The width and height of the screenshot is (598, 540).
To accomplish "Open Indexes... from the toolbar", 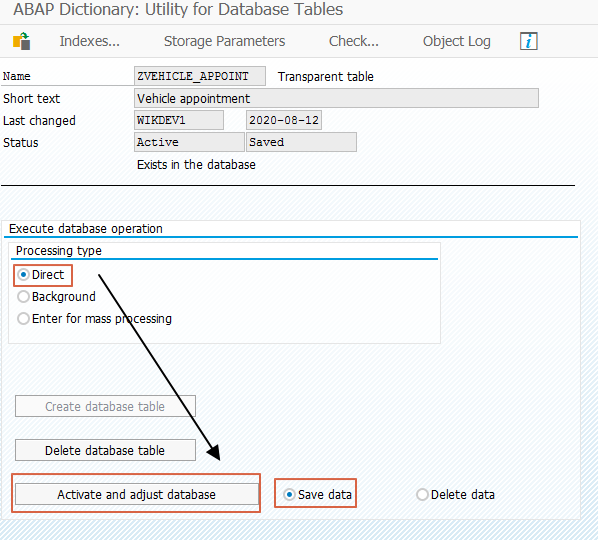I will [x=90, y=41].
